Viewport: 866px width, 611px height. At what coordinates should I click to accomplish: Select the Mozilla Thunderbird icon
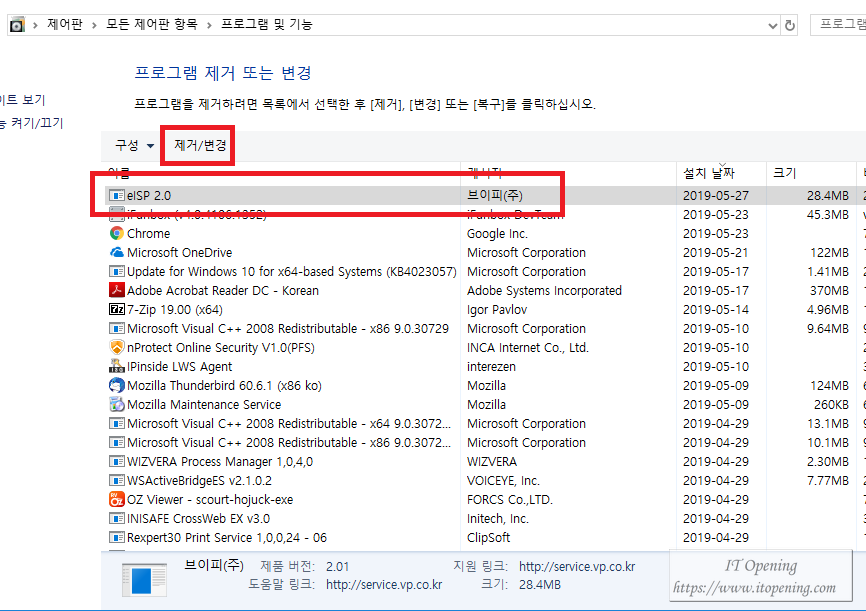116,385
